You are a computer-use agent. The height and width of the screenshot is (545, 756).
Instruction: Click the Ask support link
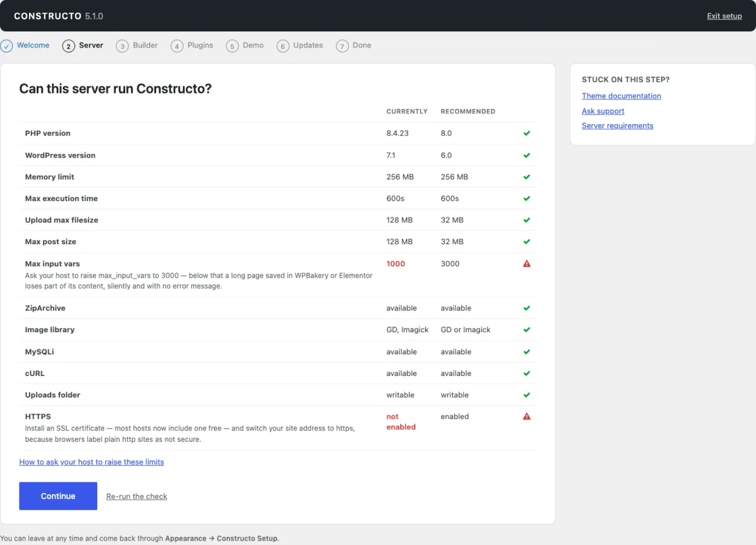click(603, 111)
